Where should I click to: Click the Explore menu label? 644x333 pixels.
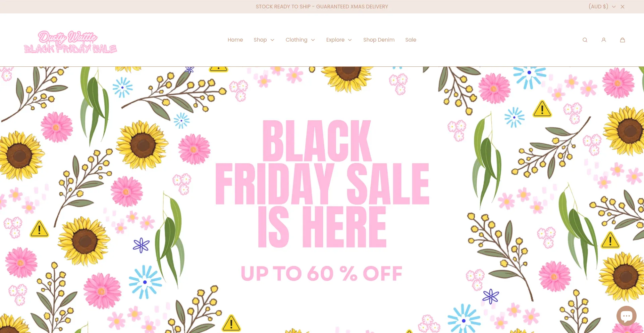(x=335, y=40)
